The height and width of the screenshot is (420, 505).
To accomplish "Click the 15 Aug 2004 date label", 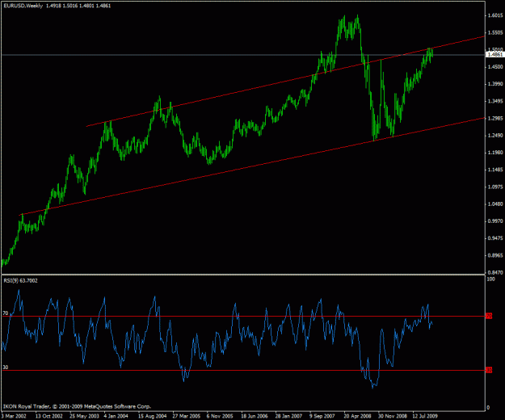I will pyautogui.click(x=153, y=416).
